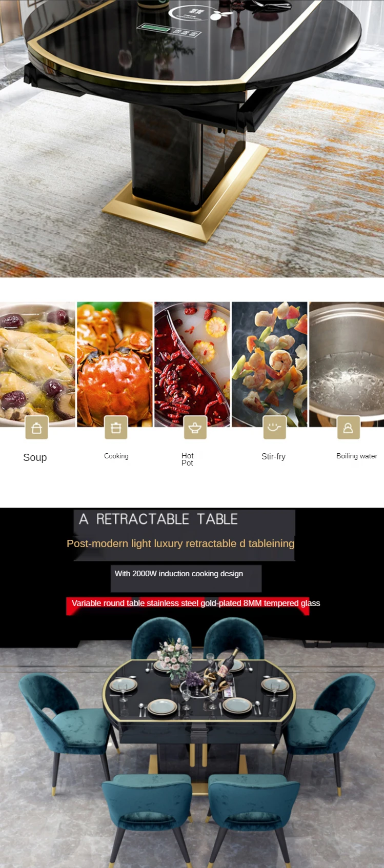Click the red tempered glass banner
Image resolution: width=384 pixels, height=868 pixels.
click(195, 603)
